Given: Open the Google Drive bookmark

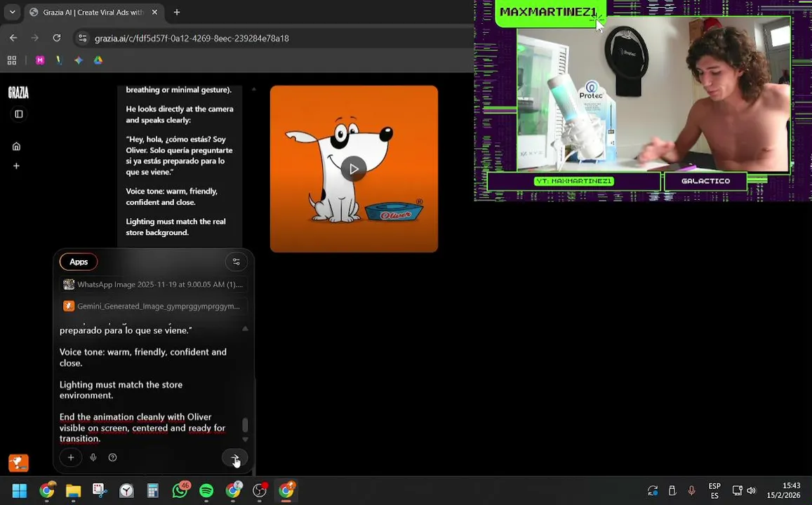Looking at the screenshot, I should click(x=98, y=60).
